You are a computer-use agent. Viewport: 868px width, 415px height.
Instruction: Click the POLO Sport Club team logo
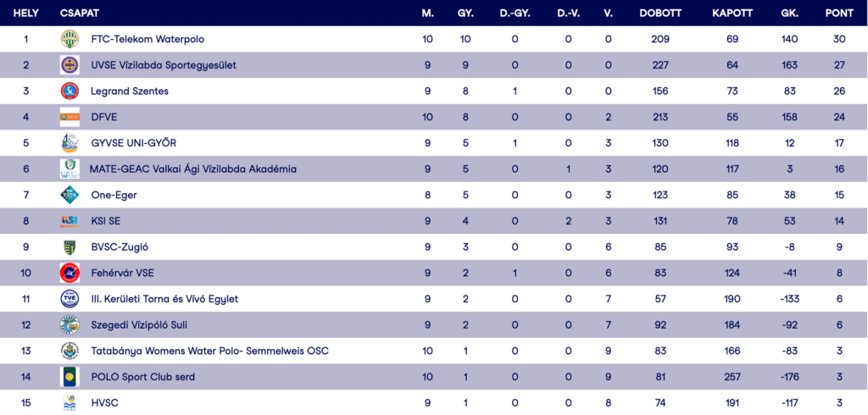click(x=69, y=377)
